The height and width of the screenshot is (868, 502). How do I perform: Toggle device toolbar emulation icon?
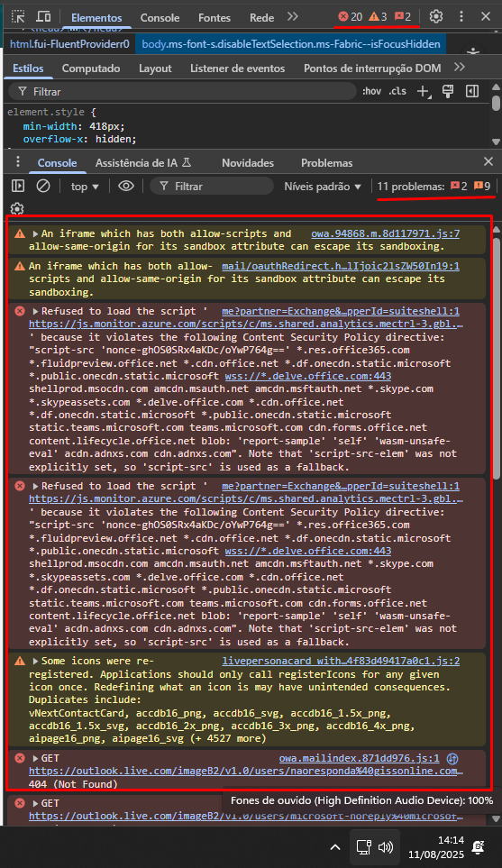click(43, 16)
